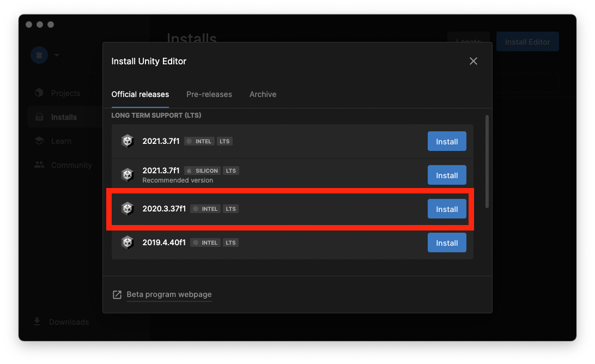The height and width of the screenshot is (364, 595).
Task: Install Unity 2021.3.7f1 Intel version
Action: (447, 141)
